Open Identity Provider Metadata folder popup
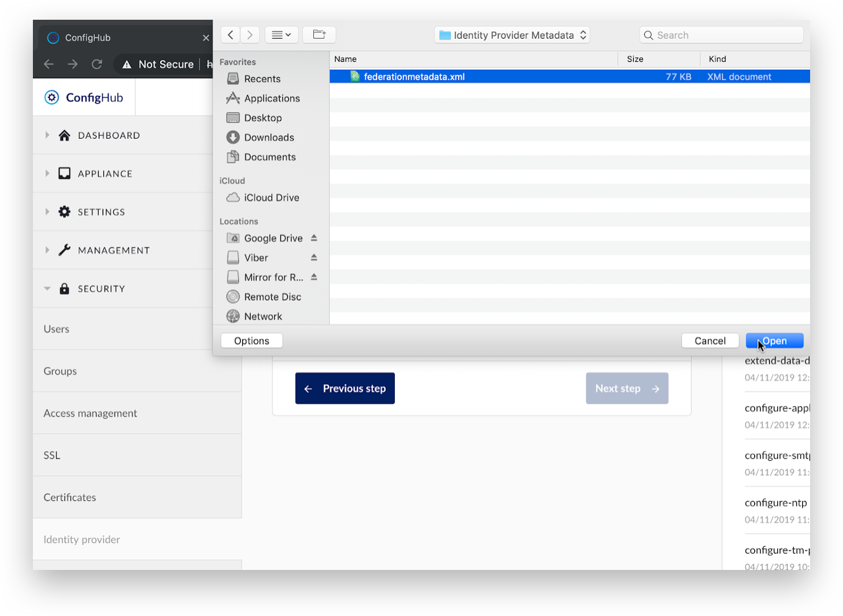The width and height of the screenshot is (843, 616). pyautogui.click(x=512, y=36)
